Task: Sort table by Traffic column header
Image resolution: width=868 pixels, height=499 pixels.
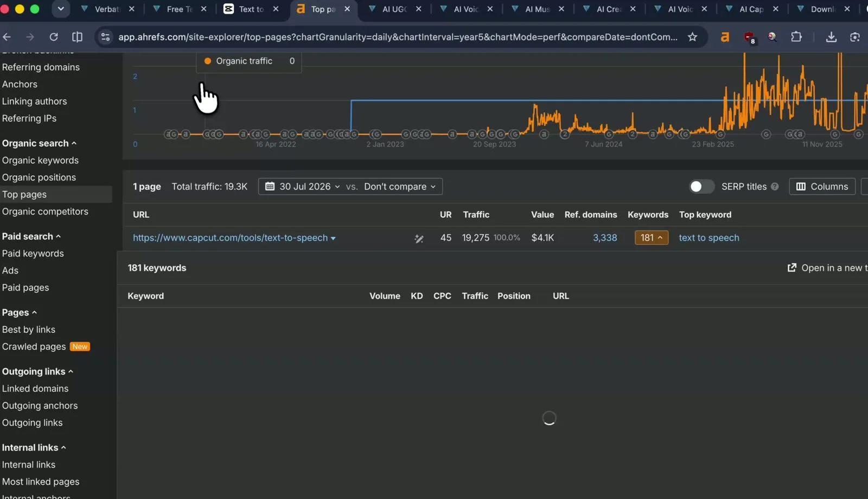Action: [x=476, y=215]
